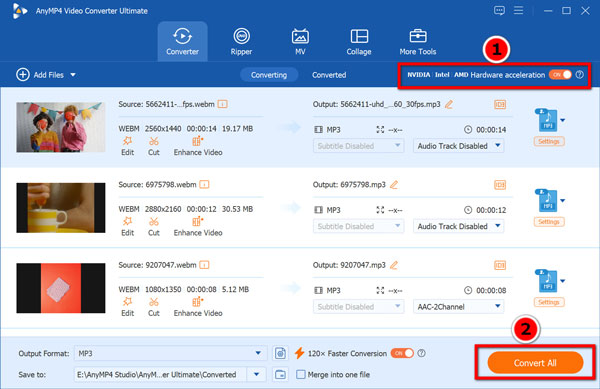The height and width of the screenshot is (389, 600).
Task: Open Subtitle Disabled dropdown for 6975798 file
Action: pos(359,226)
